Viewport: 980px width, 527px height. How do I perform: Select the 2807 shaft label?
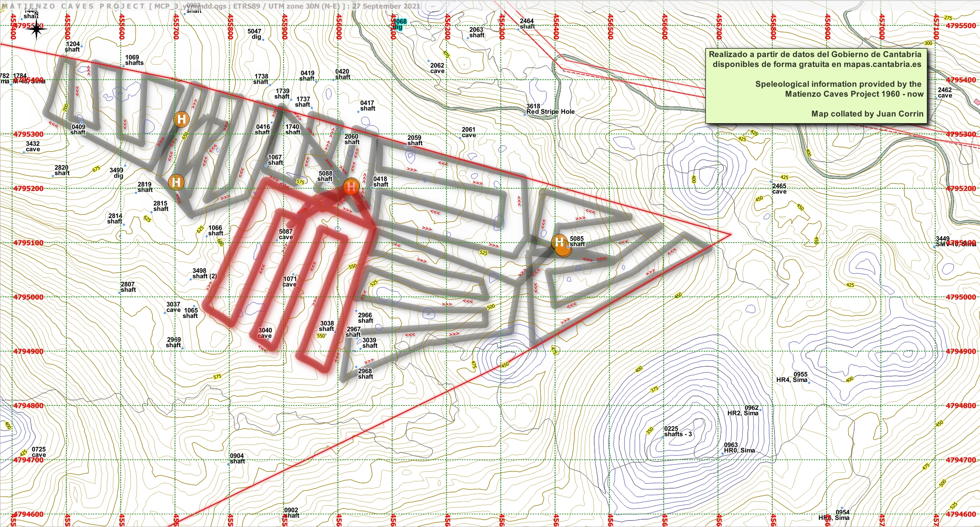128,287
